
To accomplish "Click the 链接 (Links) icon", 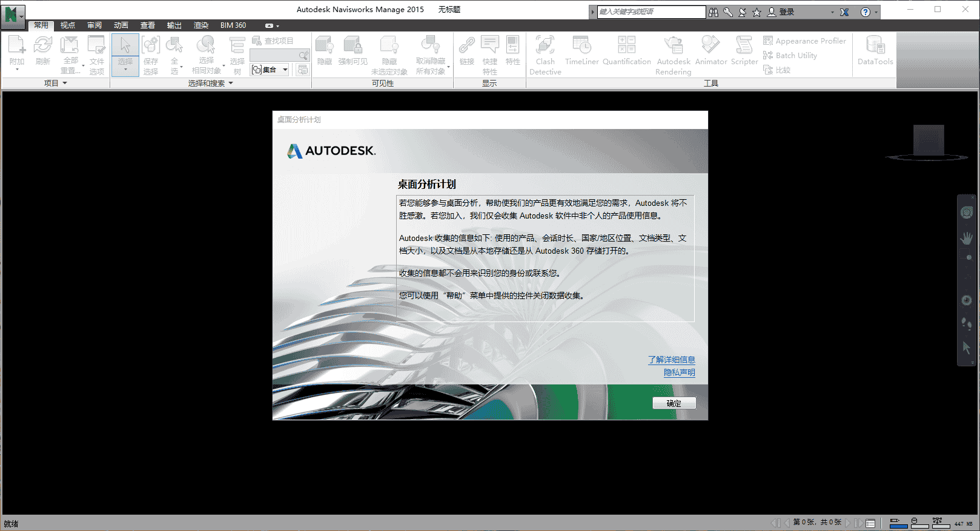I will point(466,45).
